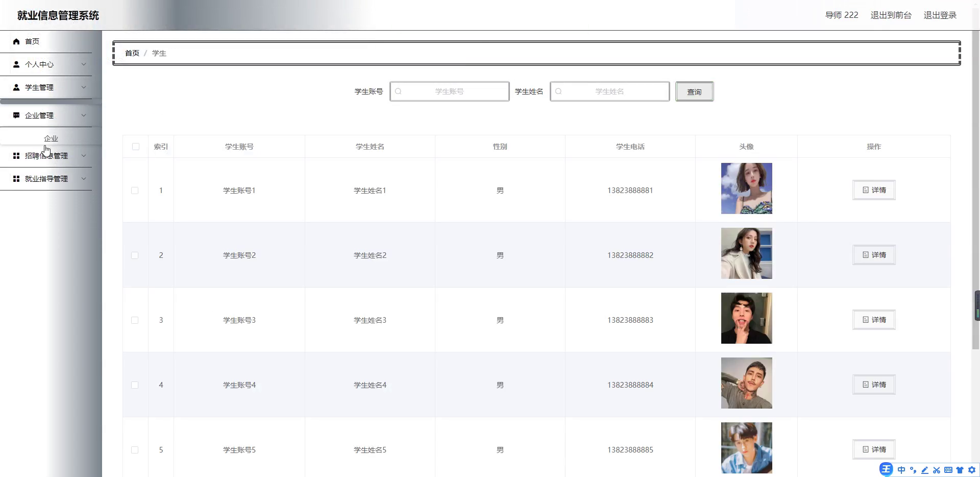
Task: Click phone number 13823888881
Action: pyautogui.click(x=630, y=190)
